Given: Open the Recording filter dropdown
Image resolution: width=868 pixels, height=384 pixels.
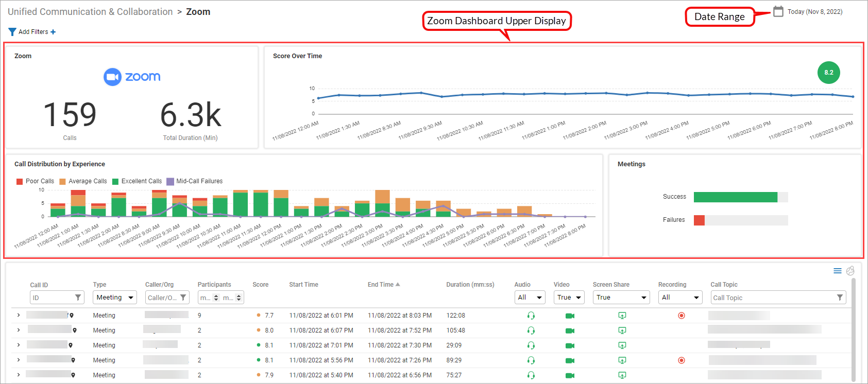Looking at the screenshot, I should click(680, 298).
